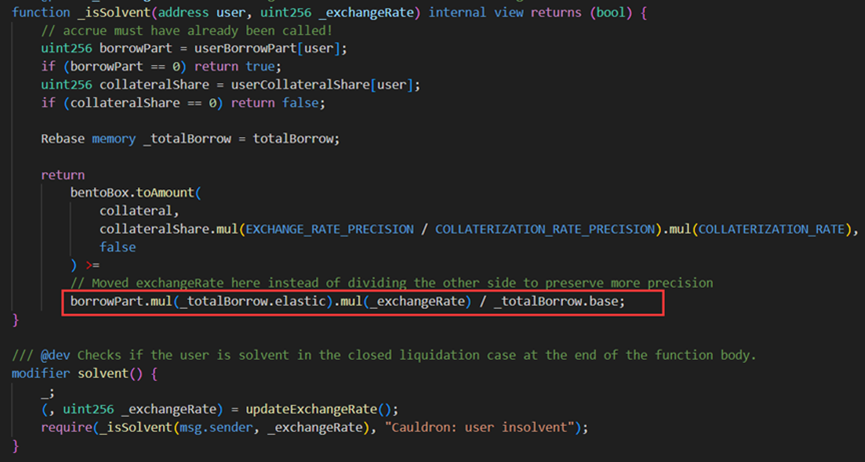This screenshot has width=865, height=462.
Task: Click 'COLLATERIZATION_RATE' inside the final .mul() call
Action: 772,229
